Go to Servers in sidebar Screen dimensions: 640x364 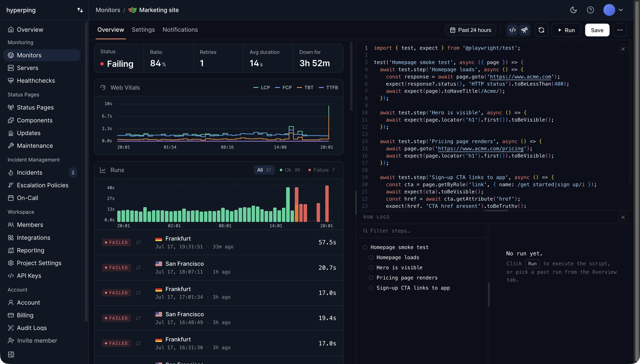[x=42, y=68]
